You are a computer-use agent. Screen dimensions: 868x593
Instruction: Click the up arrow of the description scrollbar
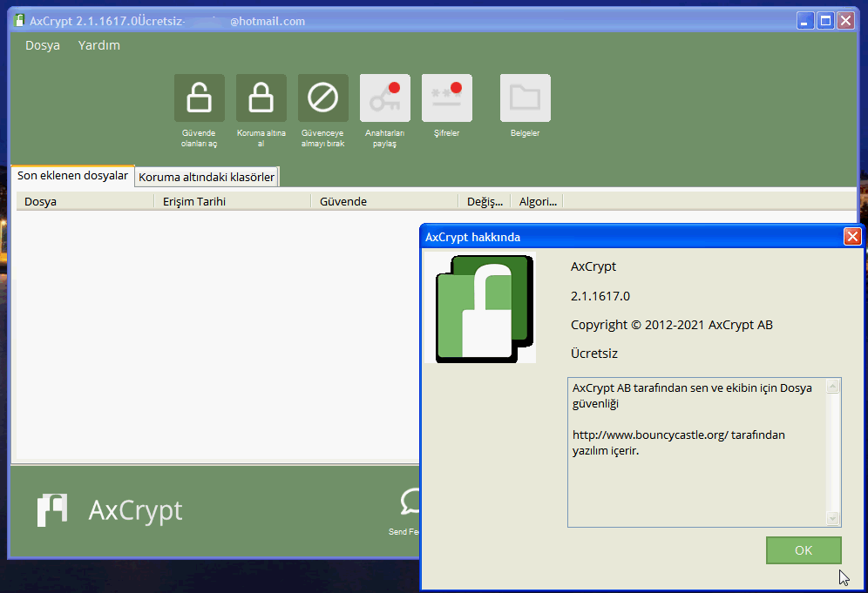tap(832, 386)
